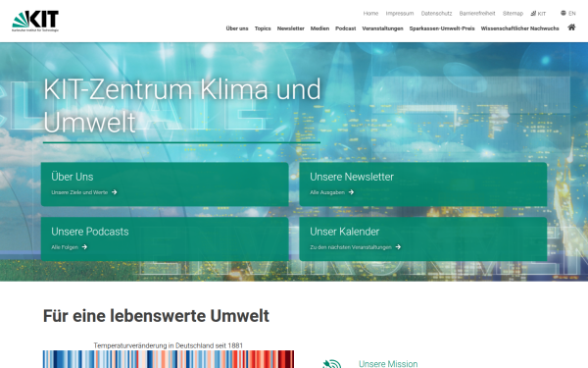Click the temperature stripes chart image
This screenshot has height=368, width=588.
[169, 359]
